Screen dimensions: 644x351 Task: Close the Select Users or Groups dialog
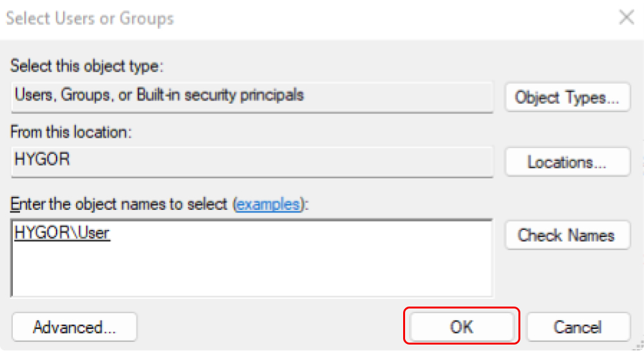[627, 18]
